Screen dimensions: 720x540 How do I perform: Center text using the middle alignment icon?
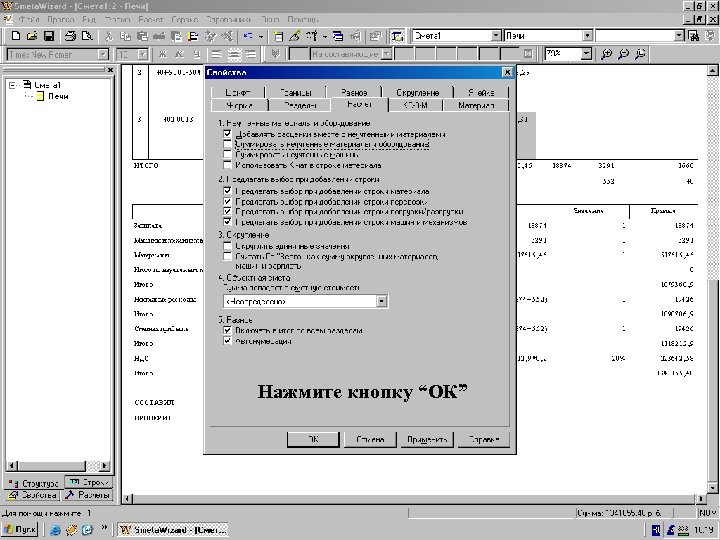234,54
